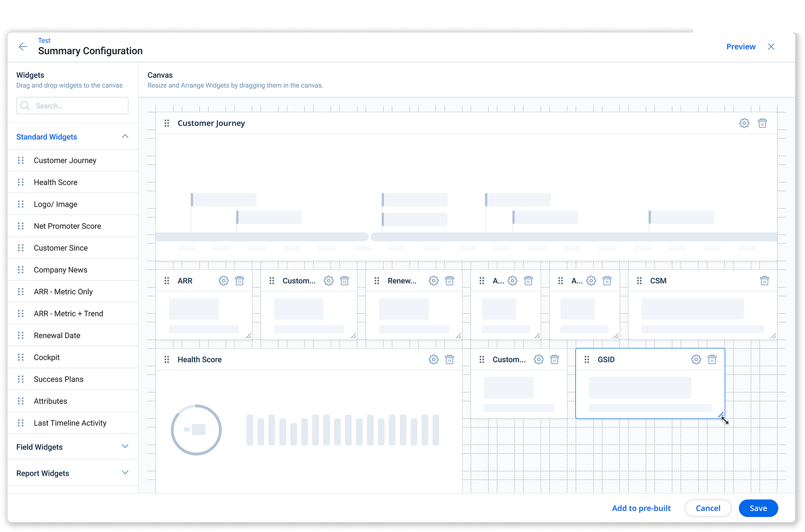805x532 pixels.
Task: Click the search magnifier icon
Action: 25,106
